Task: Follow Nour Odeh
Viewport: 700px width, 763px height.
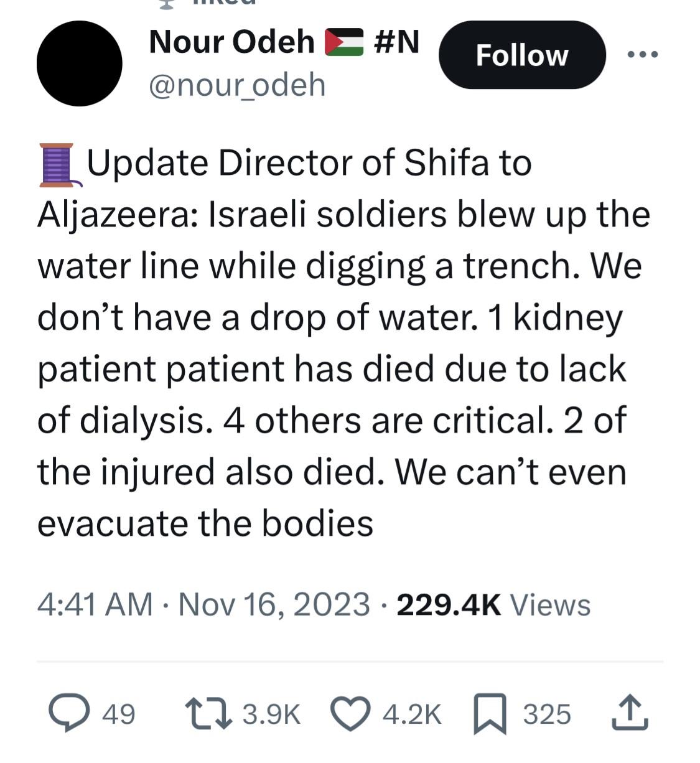Action: 521,55
